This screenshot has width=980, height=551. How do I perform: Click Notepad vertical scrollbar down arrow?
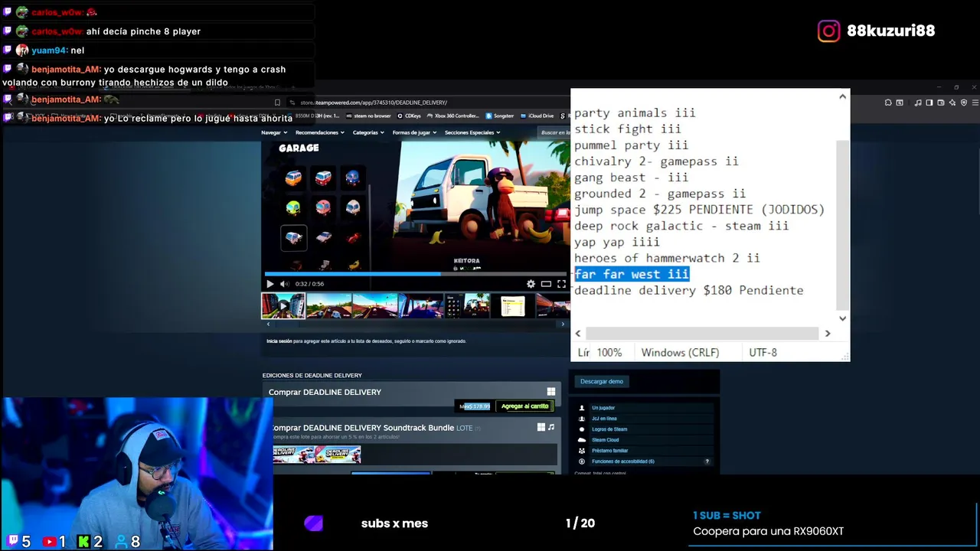tap(843, 318)
